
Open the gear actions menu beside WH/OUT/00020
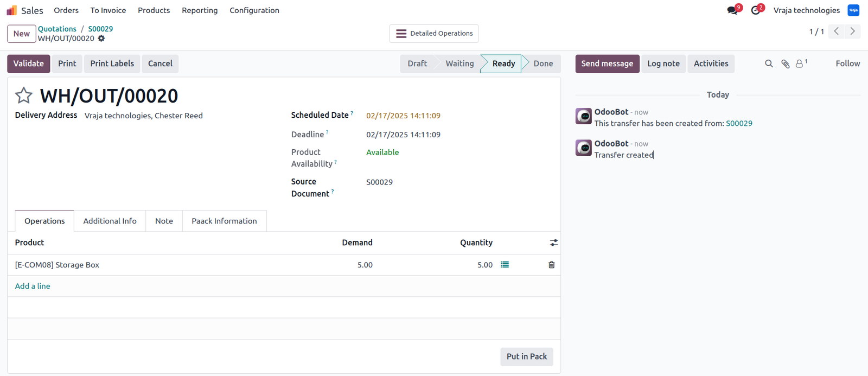[101, 39]
